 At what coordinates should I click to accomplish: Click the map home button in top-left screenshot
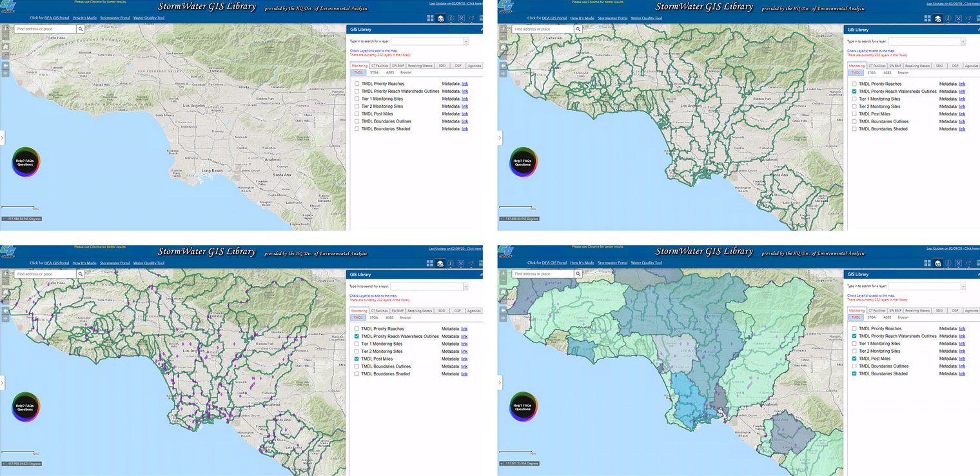coord(5,47)
